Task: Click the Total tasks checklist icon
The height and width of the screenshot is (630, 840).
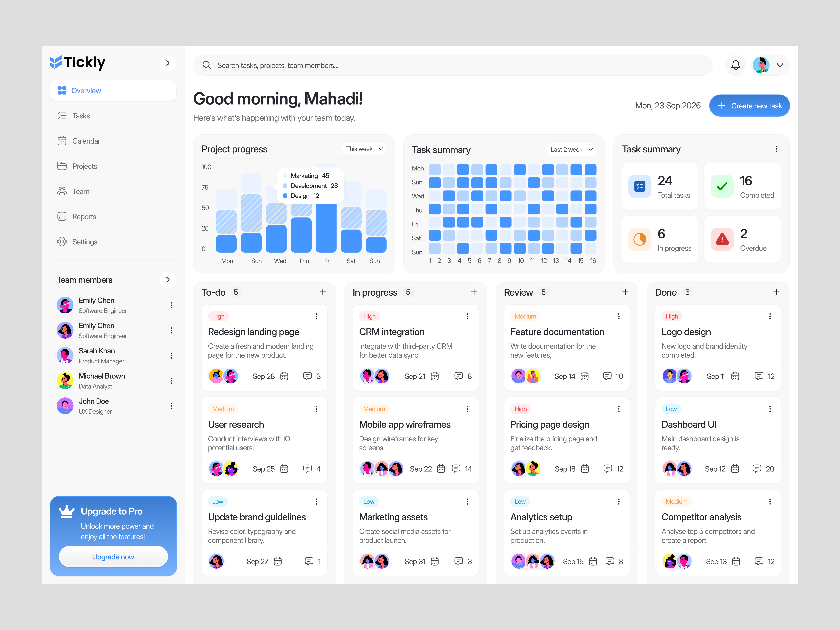Action: (640, 186)
